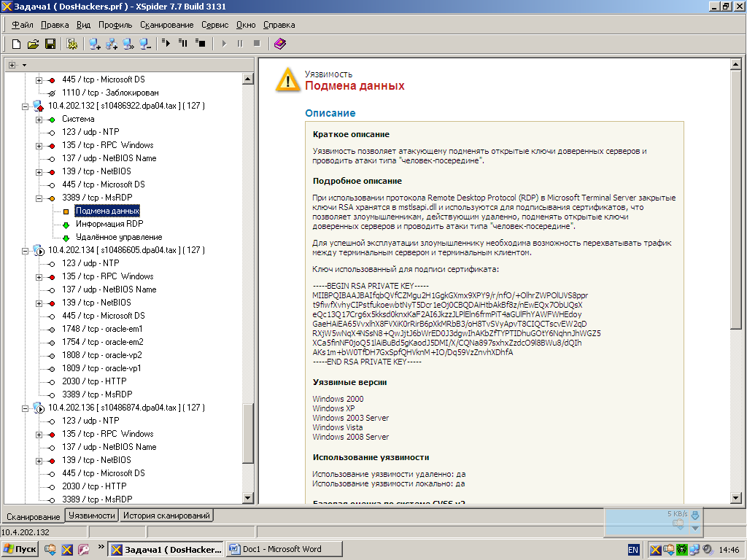
Task: Expand the 135 / tcp RPC Windows node under 10.4.202.134
Action: point(39,276)
